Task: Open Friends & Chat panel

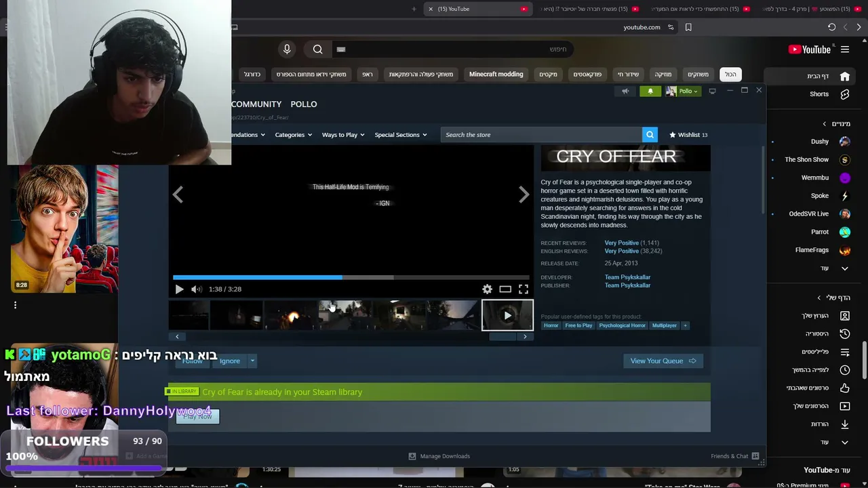Action: (x=735, y=456)
